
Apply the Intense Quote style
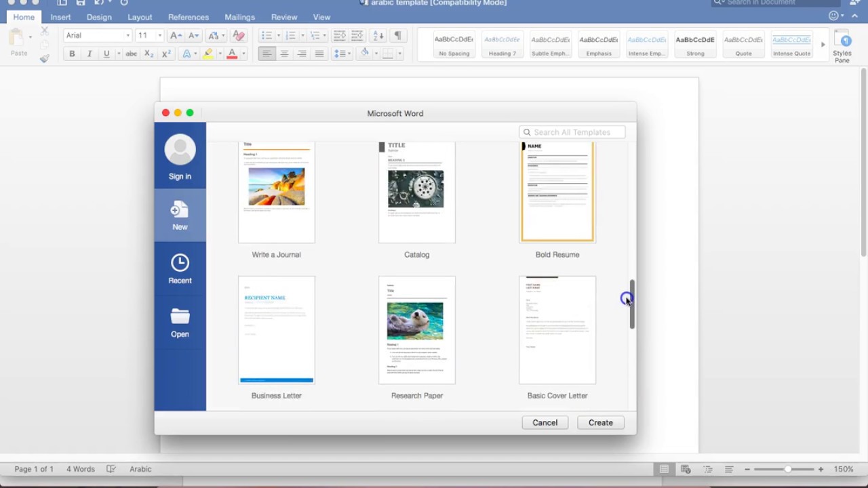(791, 45)
